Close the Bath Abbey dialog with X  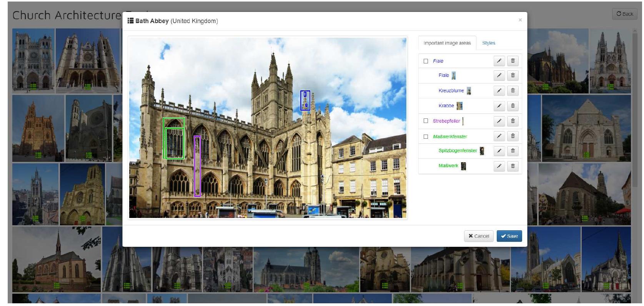pos(520,20)
